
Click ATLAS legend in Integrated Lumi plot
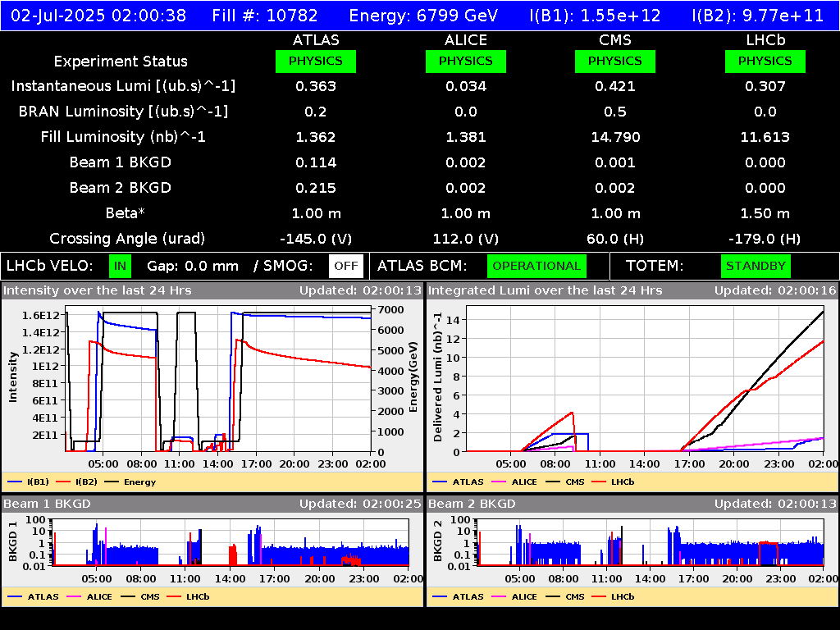[458, 482]
